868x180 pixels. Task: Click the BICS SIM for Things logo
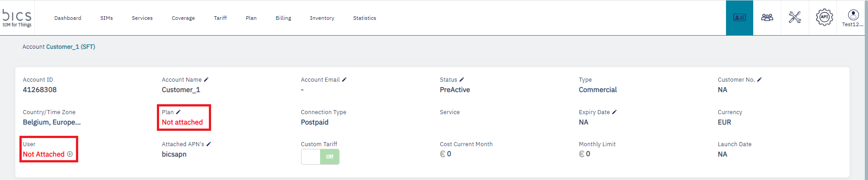[17, 18]
